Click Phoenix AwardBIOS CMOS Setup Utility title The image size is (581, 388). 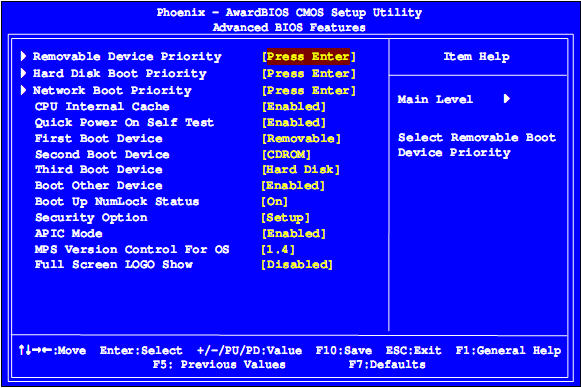point(289,13)
